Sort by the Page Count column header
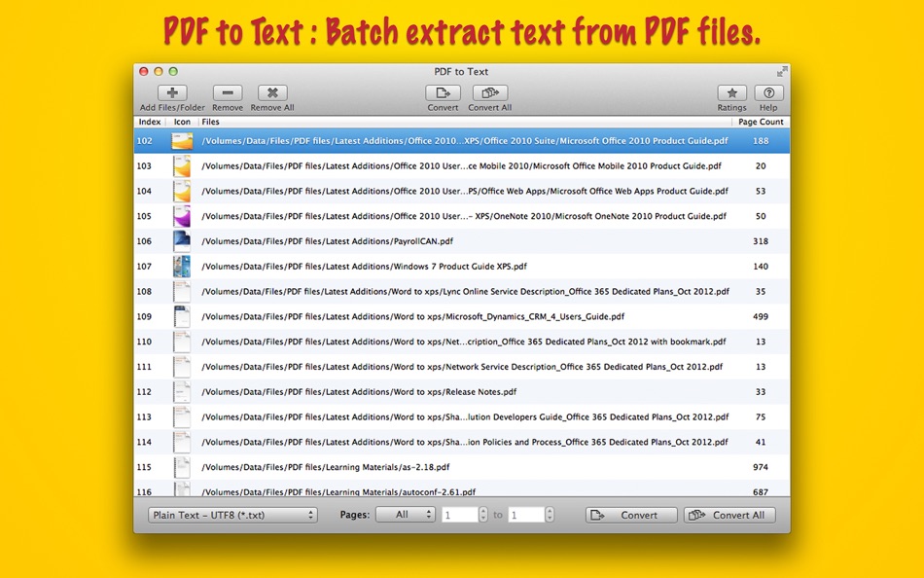The width and height of the screenshot is (924, 578). (x=761, y=122)
